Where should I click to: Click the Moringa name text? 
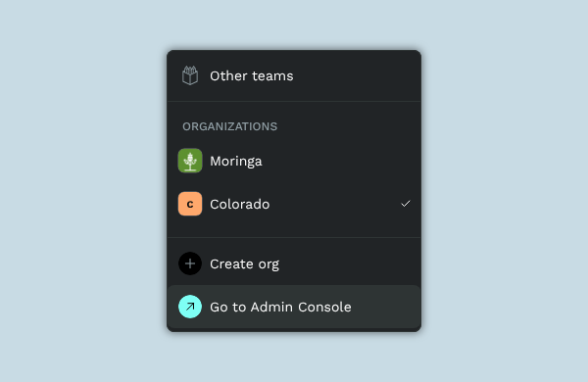click(236, 162)
